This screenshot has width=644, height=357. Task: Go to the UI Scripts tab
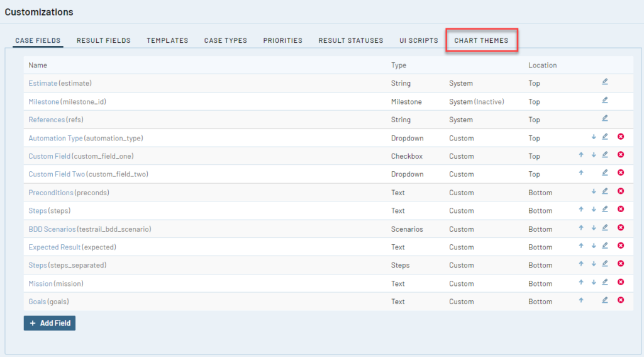pyautogui.click(x=418, y=40)
